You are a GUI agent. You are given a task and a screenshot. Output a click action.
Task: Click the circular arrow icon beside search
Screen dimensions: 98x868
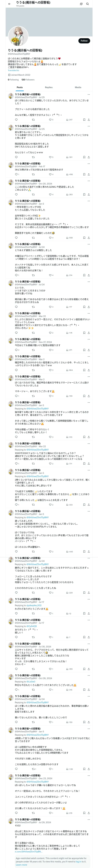pyautogui.click(x=81, y=4)
